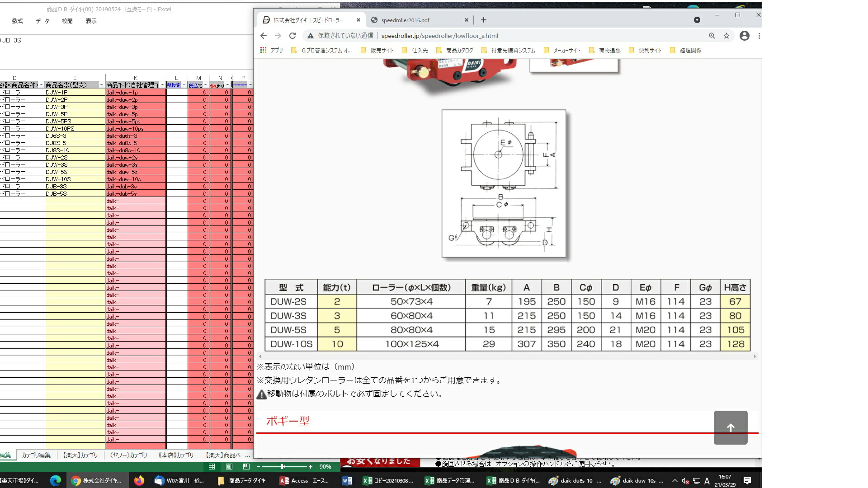This screenshot has width=868, height=488.
Task: Click the not-secure warning icon in address bar
Action: [x=310, y=36]
